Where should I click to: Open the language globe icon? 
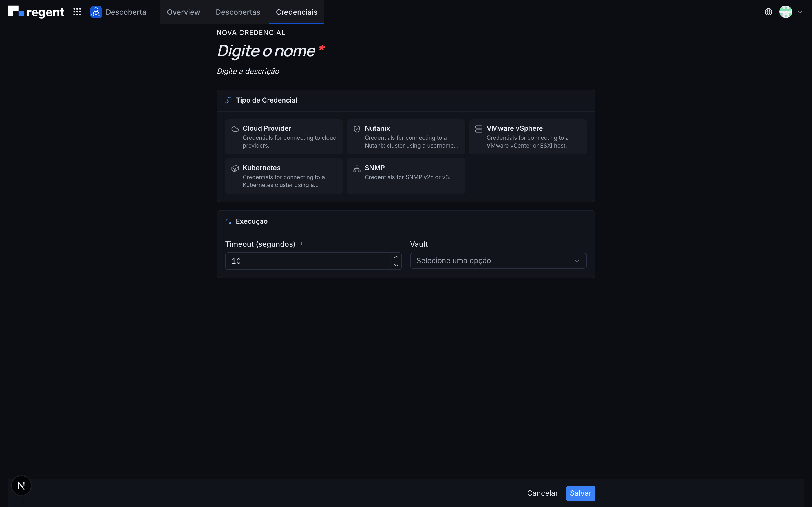(768, 12)
